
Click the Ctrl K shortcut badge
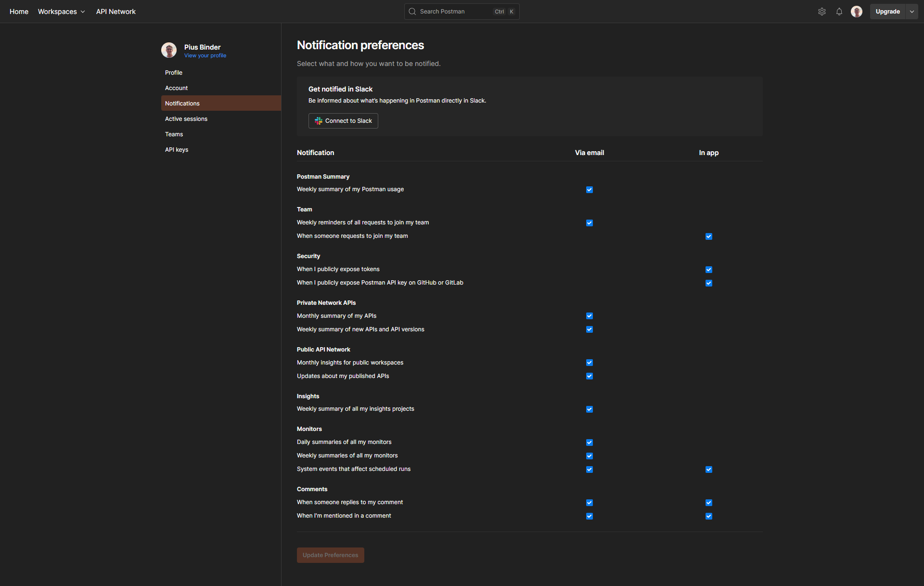(x=504, y=12)
